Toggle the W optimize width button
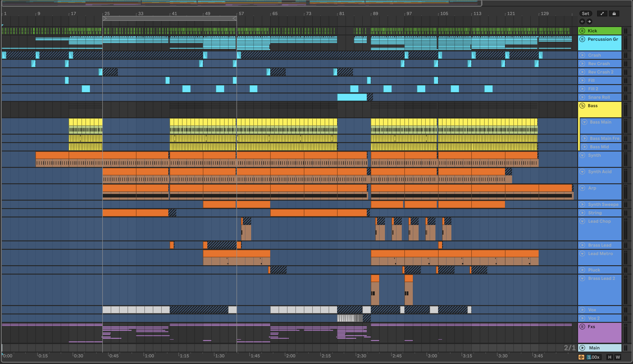 618,357
